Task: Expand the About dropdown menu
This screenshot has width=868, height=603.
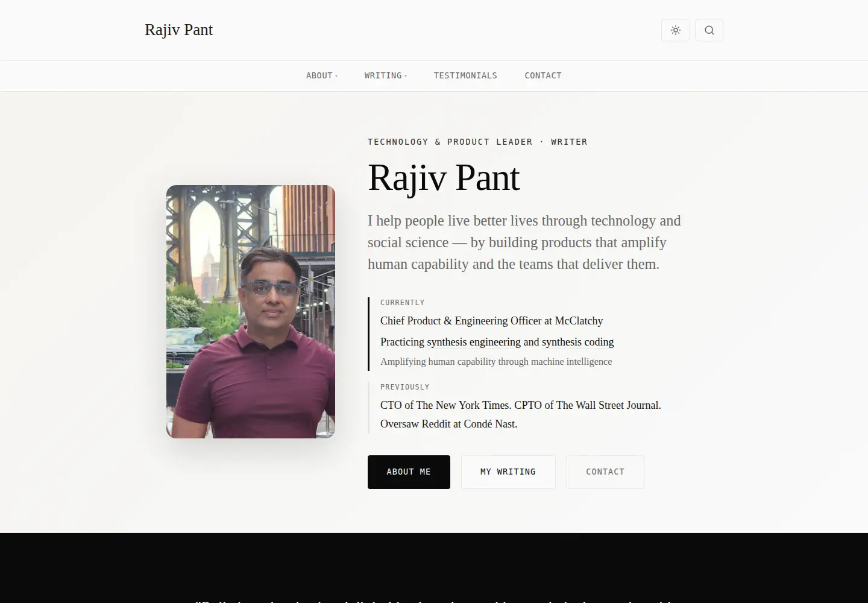Action: [322, 75]
